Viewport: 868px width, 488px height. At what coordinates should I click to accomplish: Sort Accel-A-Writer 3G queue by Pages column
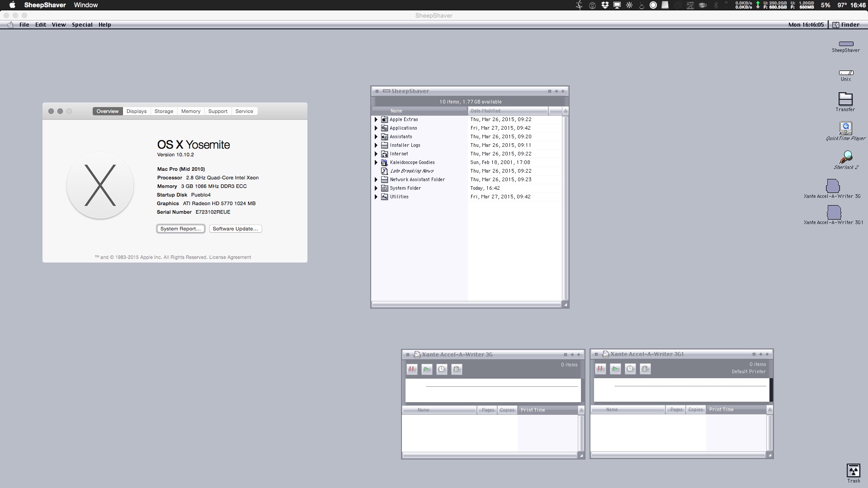(487, 410)
